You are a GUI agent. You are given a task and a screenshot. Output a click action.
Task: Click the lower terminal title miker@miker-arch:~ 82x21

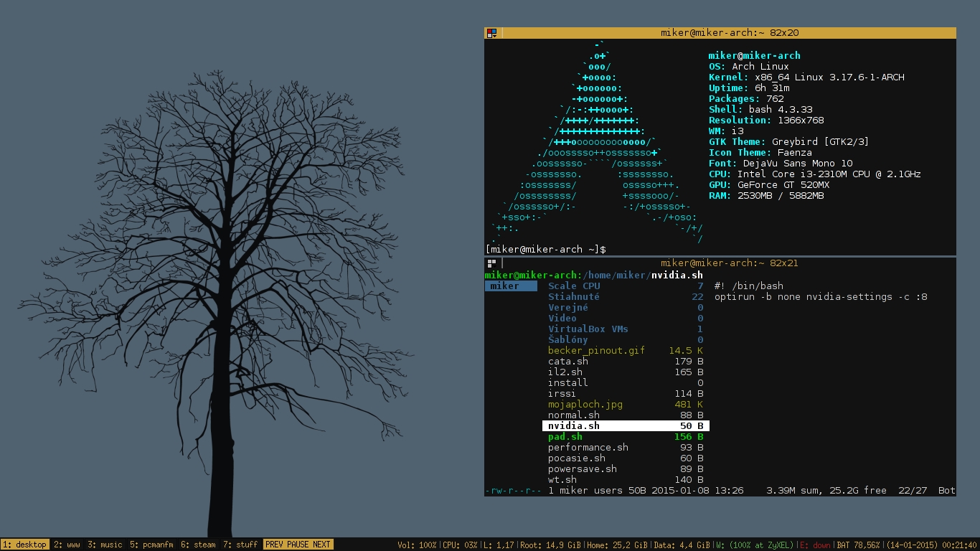[x=730, y=263]
